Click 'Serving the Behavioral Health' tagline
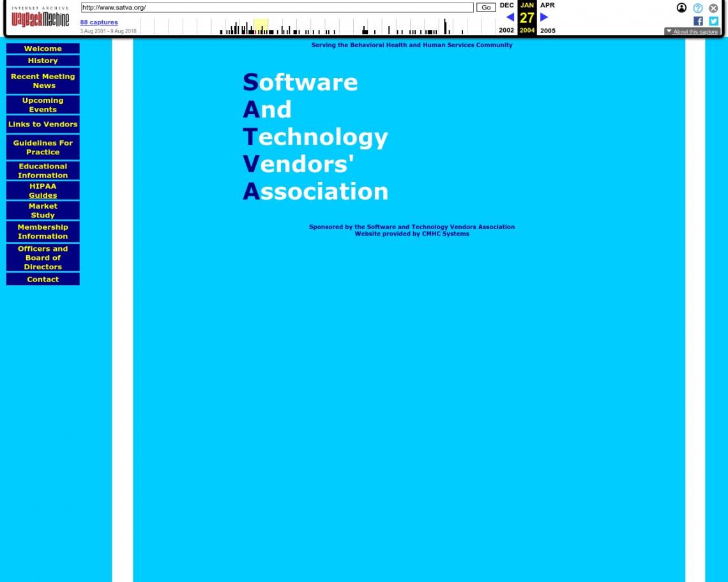The width and height of the screenshot is (728, 582). 412,45
